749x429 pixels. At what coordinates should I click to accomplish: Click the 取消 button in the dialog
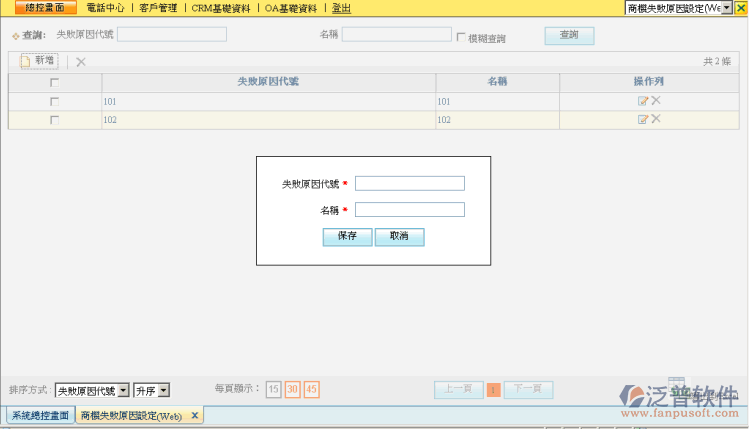399,237
